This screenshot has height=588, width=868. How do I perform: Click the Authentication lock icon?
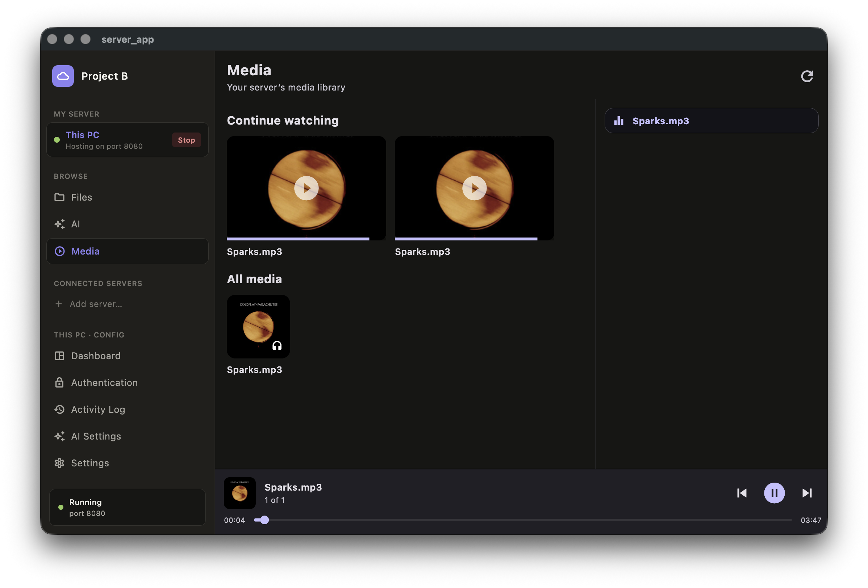coord(59,383)
